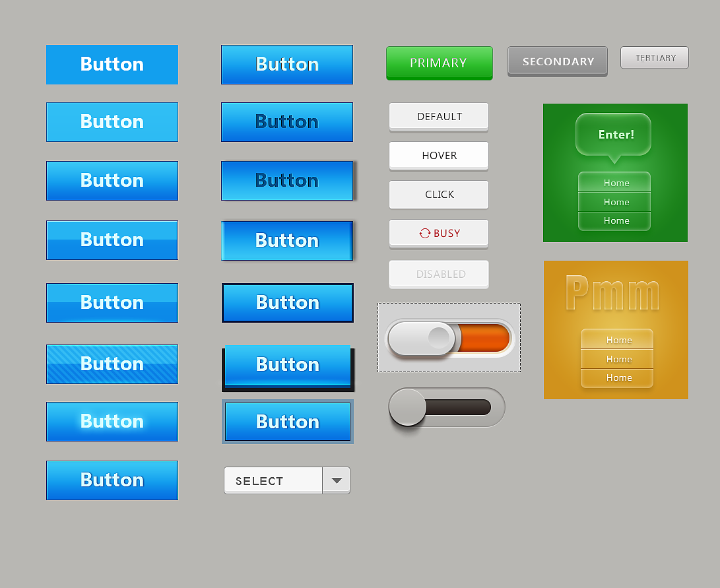Select the last Home item in green menu
This screenshot has width=720, height=588.
pos(614,221)
